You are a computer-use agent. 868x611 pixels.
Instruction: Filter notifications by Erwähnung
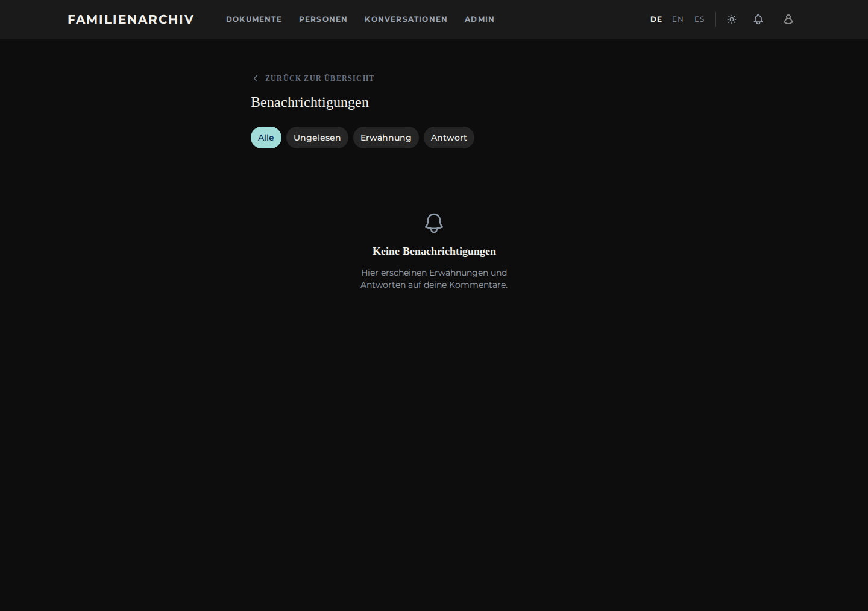pyautogui.click(x=386, y=138)
